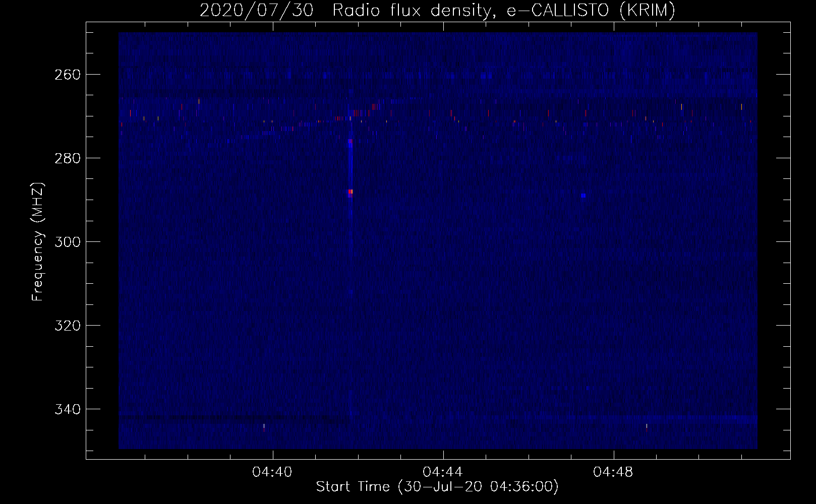Click the plot title mentioning e-CALLISTO (KRIM)
The image size is (816, 504).
(437, 10)
